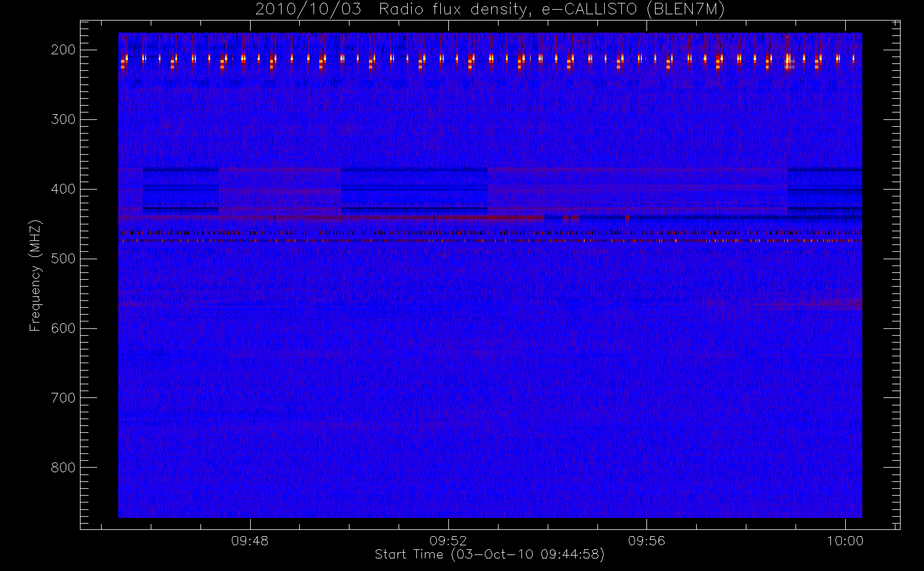This screenshot has height=571, width=924.
Task: Click the 800 frequency tick label
Action: click(x=63, y=468)
